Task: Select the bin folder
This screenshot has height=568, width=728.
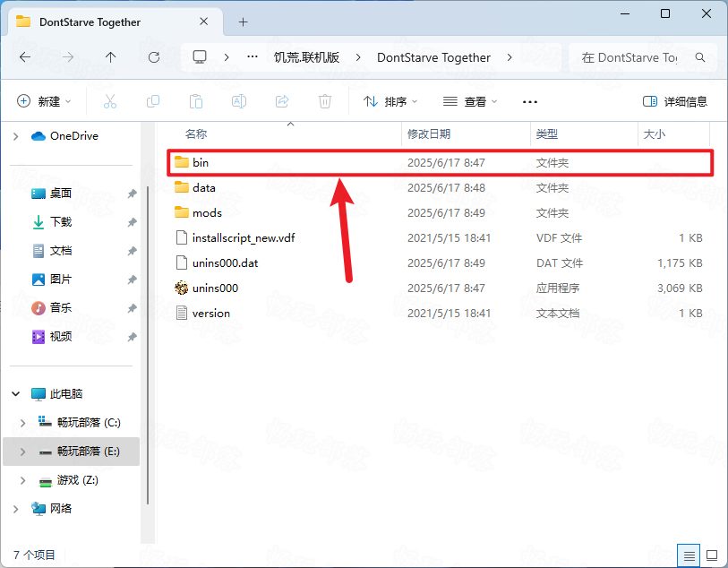Action: (x=440, y=162)
